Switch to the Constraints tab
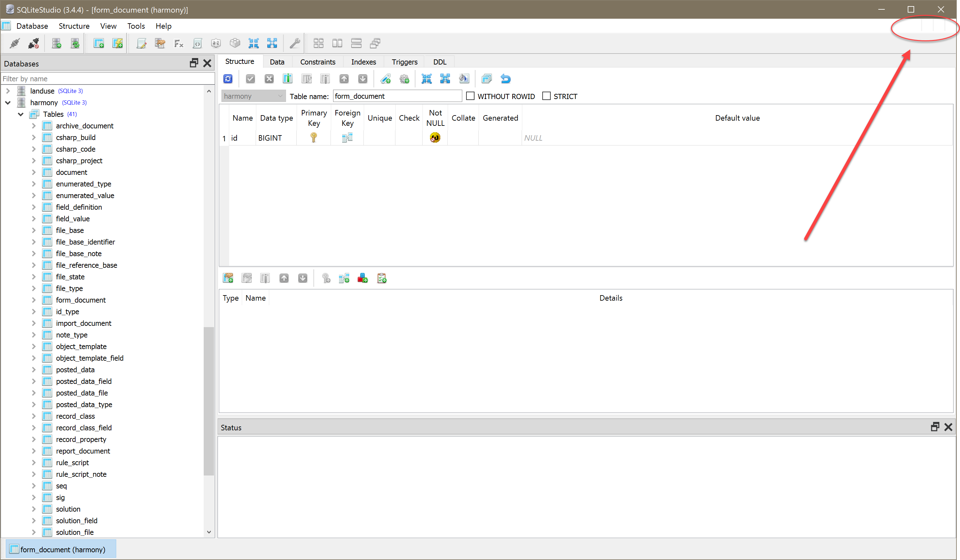Screen dimensions: 960x560 click(x=318, y=62)
